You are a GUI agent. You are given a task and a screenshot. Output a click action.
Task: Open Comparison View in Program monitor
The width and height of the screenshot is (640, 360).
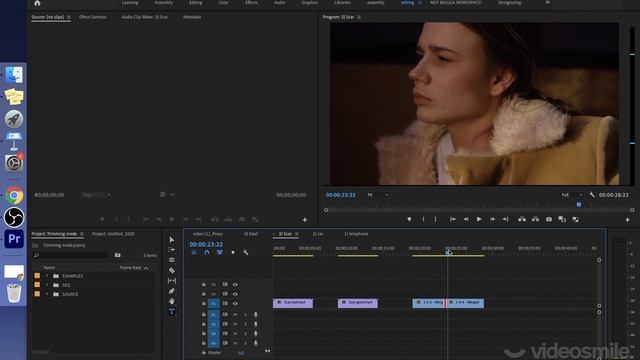point(562,219)
